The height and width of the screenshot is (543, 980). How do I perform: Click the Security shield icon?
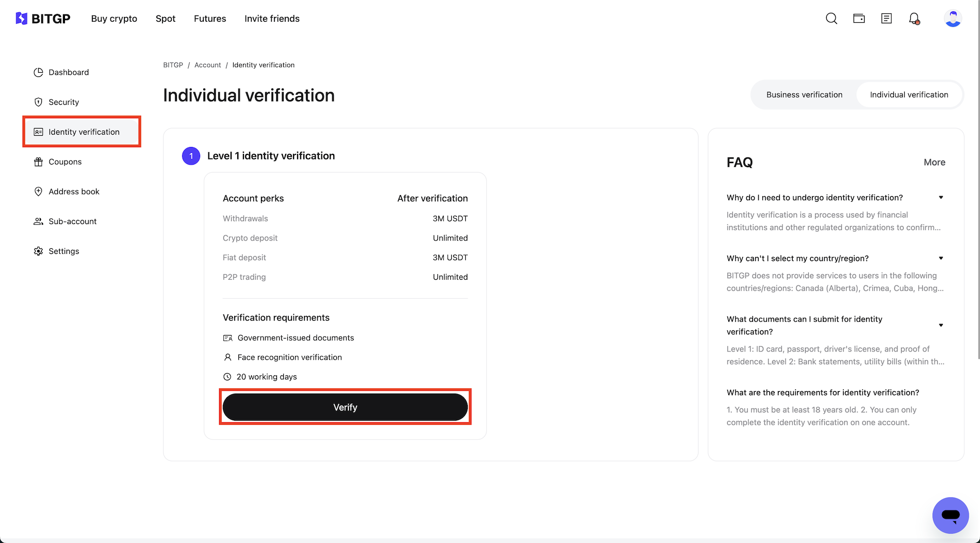(38, 102)
